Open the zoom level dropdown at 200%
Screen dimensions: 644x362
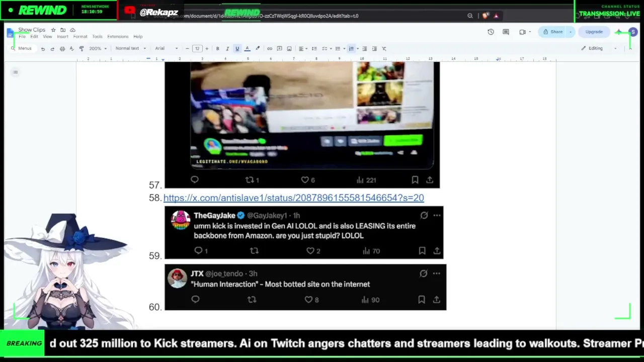coord(98,49)
